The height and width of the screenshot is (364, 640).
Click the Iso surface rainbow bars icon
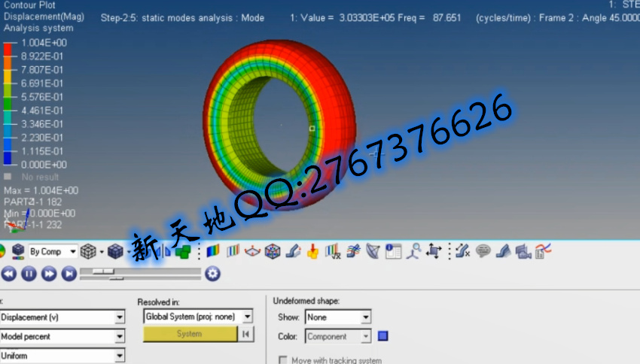[233, 251]
